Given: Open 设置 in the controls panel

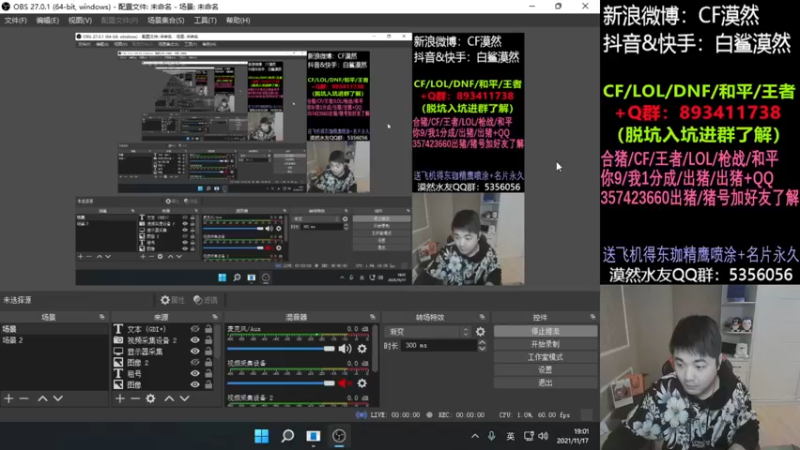Looking at the screenshot, I should coord(545,370).
